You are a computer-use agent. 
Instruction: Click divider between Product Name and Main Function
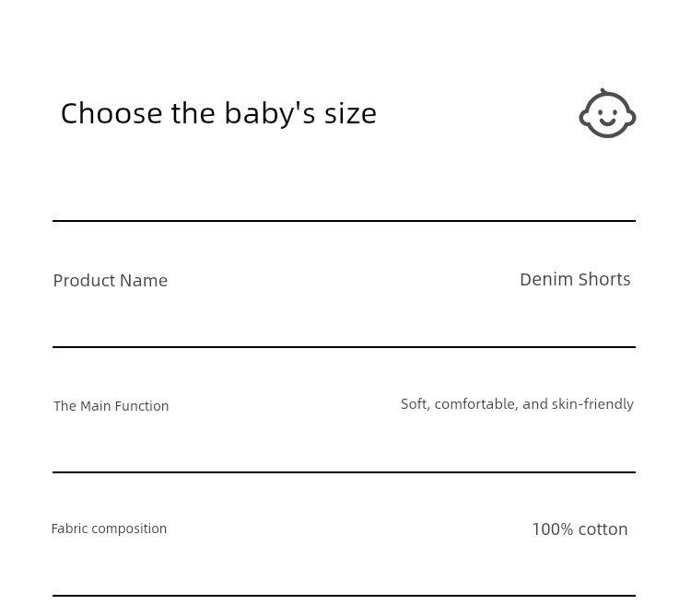click(344, 347)
